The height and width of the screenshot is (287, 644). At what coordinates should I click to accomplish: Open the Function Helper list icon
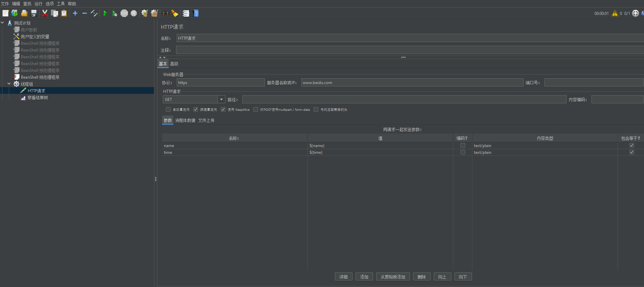186,13
